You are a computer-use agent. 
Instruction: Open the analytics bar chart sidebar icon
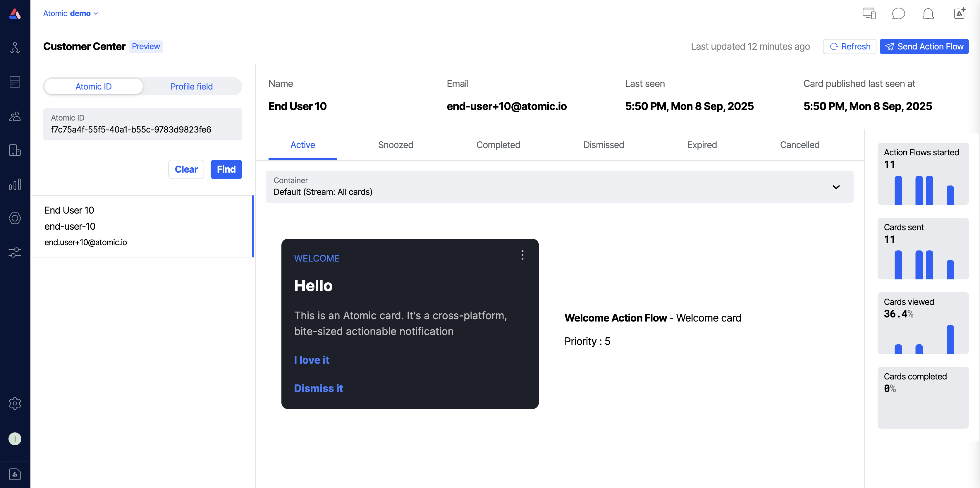pos(15,185)
